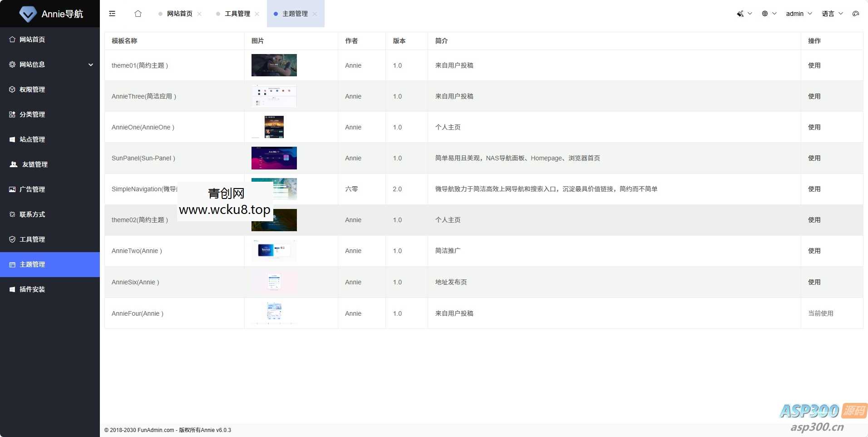The height and width of the screenshot is (437, 868).
Task: Click the home breadcrumb icon
Action: [138, 14]
